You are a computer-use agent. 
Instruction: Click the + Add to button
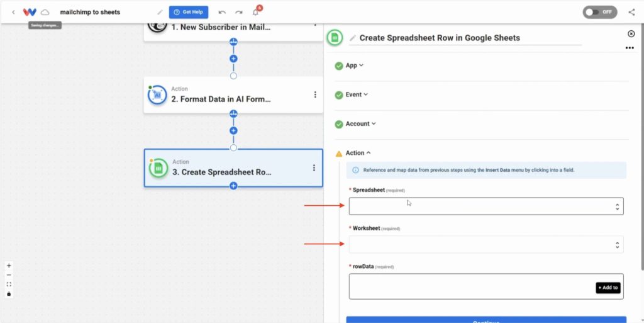(608, 288)
